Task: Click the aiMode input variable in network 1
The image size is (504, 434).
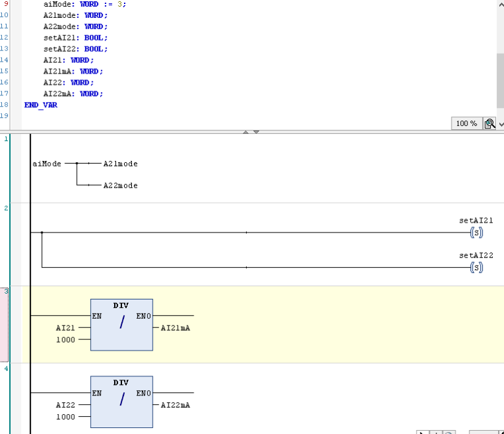Action: [47, 164]
